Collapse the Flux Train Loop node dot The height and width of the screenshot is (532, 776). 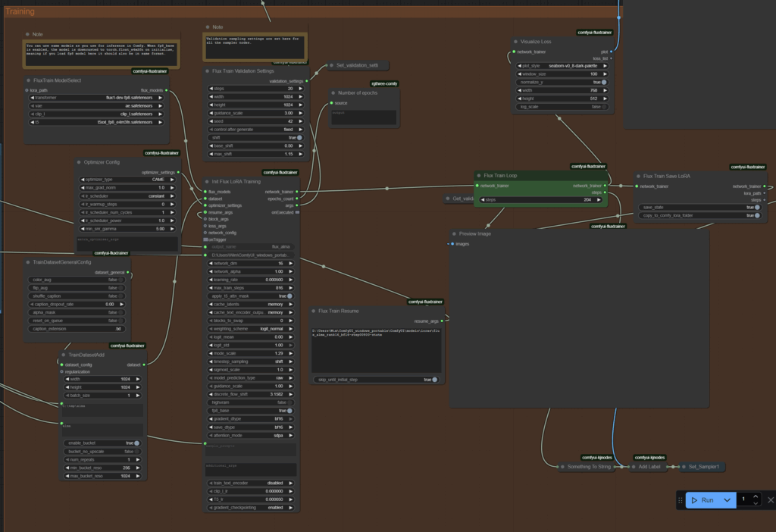click(479, 176)
